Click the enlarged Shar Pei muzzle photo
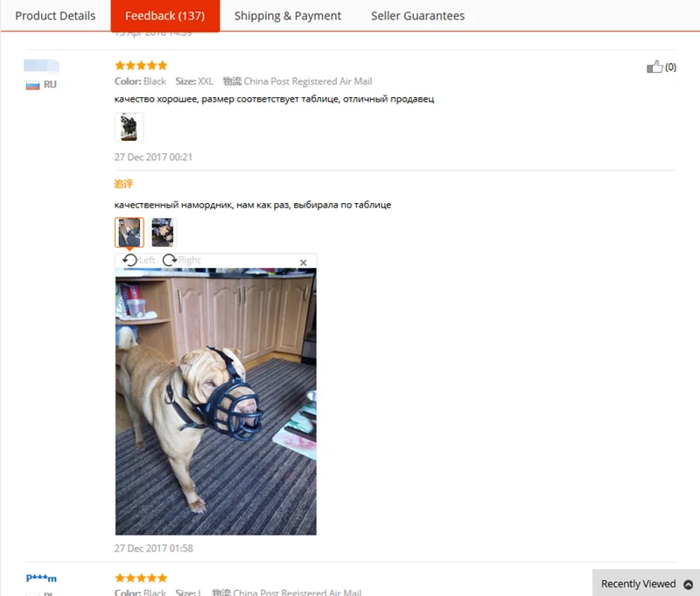 tap(215, 402)
